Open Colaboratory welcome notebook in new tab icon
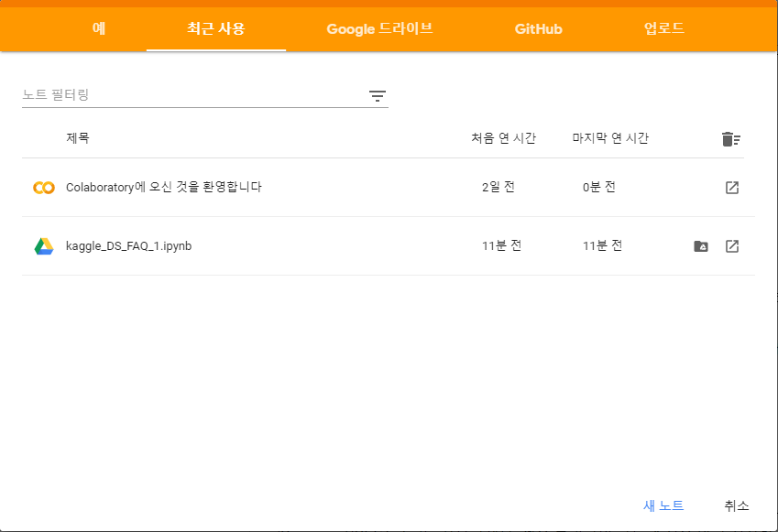 tap(732, 188)
